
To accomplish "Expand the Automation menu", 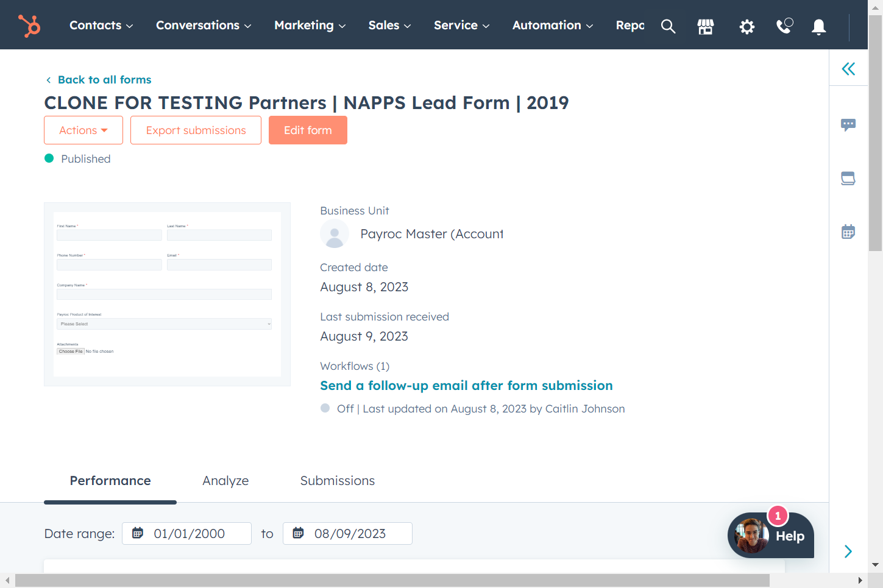I will click(x=553, y=25).
